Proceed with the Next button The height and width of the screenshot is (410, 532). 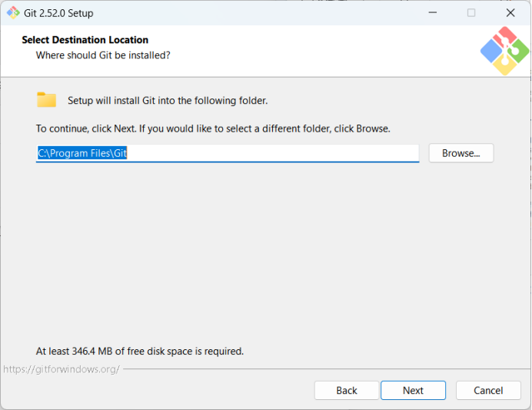pos(413,390)
